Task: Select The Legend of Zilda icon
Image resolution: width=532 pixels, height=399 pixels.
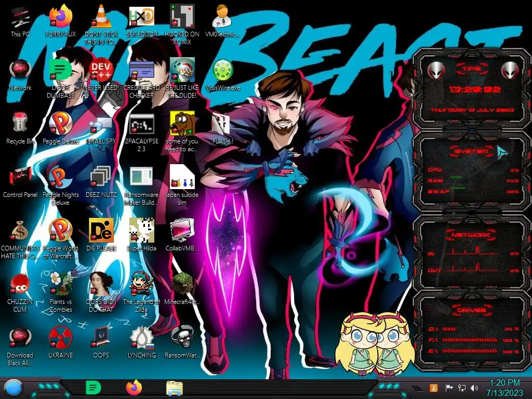Action: pyautogui.click(x=141, y=292)
